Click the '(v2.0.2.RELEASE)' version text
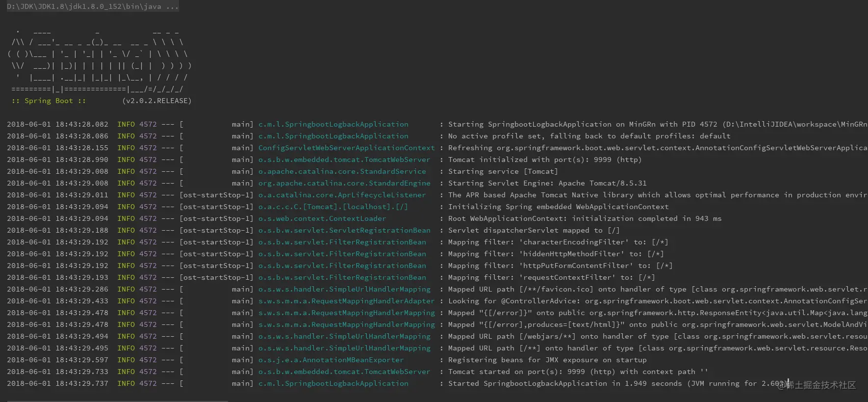The image size is (868, 402). coord(157,101)
